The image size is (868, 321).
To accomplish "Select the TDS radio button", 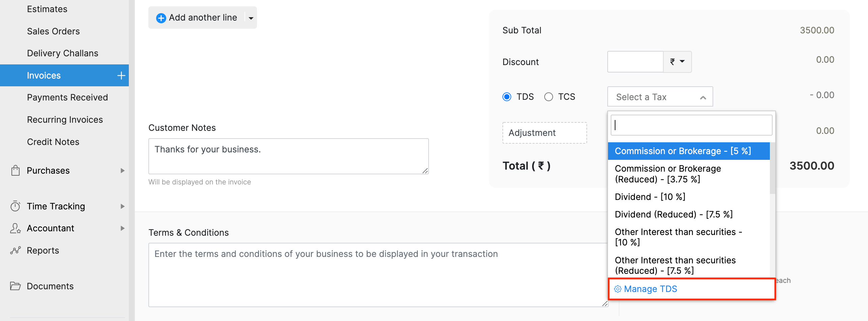I will click(x=507, y=96).
